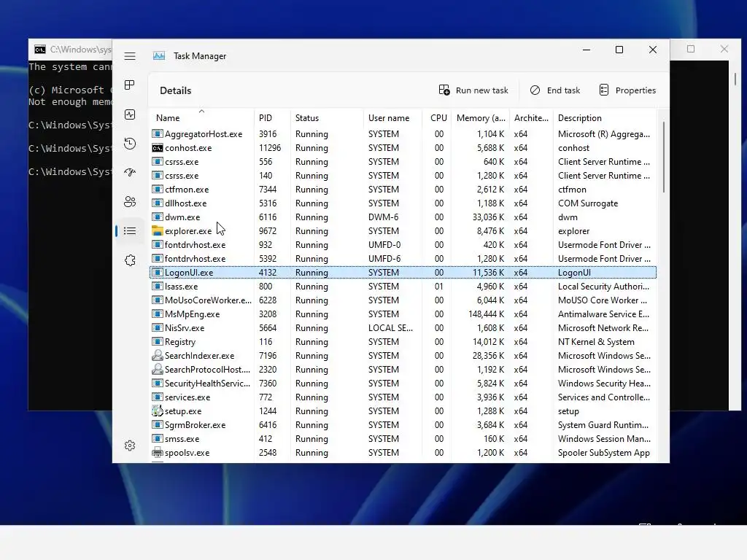Select csrss.exe with PID 556

pyautogui.click(x=403, y=161)
